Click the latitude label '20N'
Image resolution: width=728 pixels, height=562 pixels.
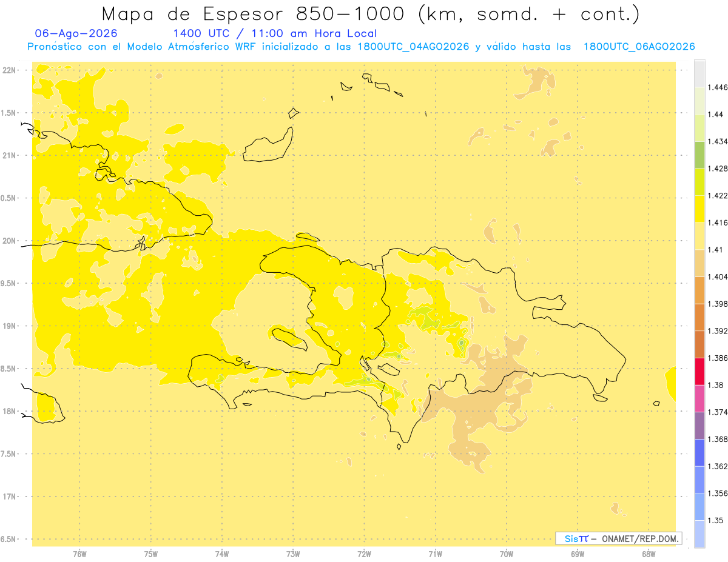(9, 241)
